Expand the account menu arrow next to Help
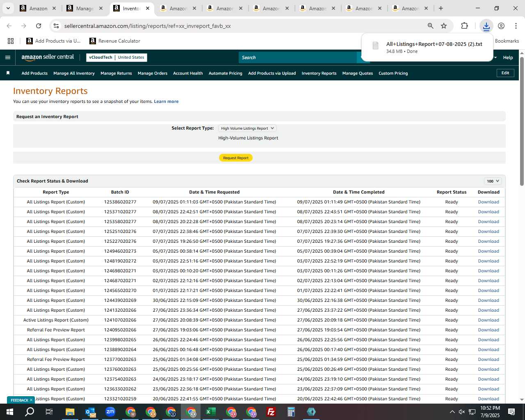The height and width of the screenshot is (420, 525). click(495, 57)
